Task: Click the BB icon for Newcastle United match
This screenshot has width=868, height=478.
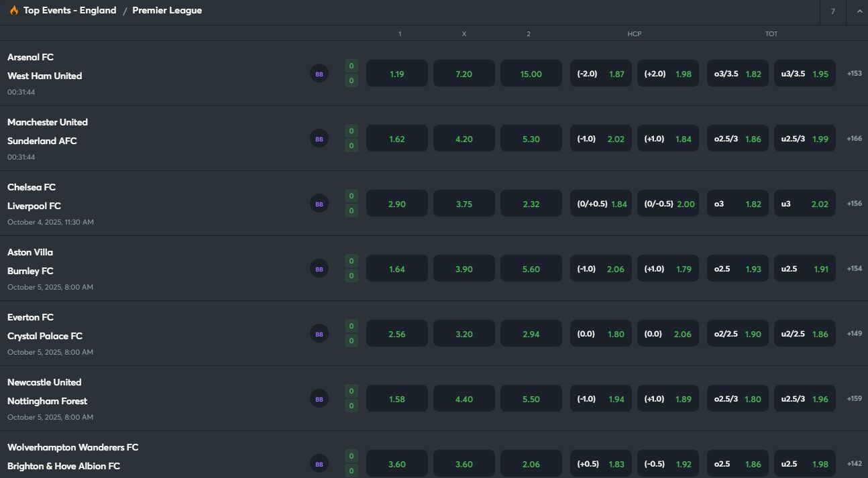Action: pos(319,399)
